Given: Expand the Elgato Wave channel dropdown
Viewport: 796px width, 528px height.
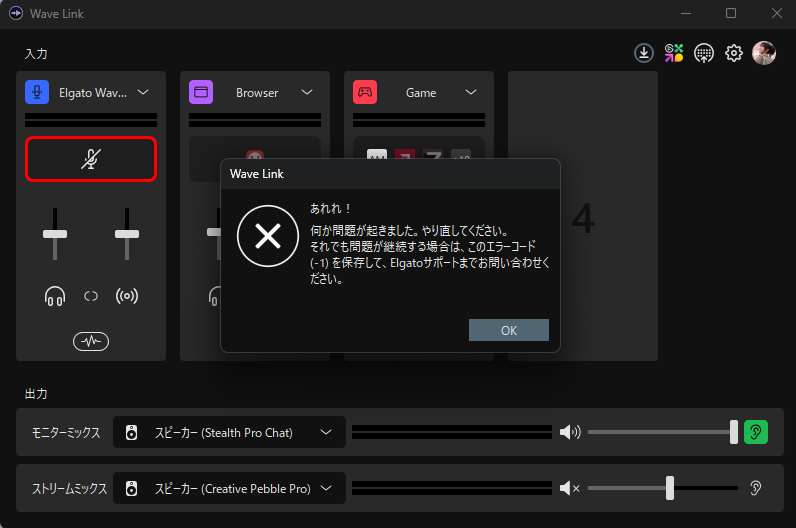Looking at the screenshot, I should (143, 92).
